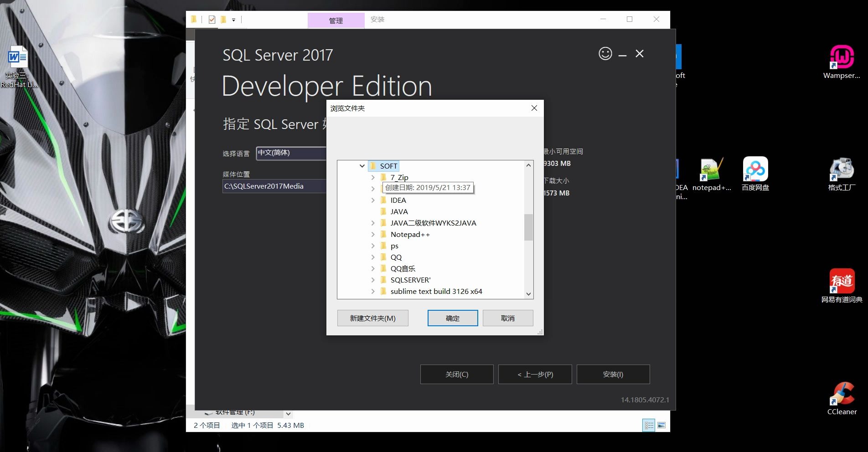The image size is (868, 452).
Task: Switch to large icons view in Explorer
Action: pos(661,425)
